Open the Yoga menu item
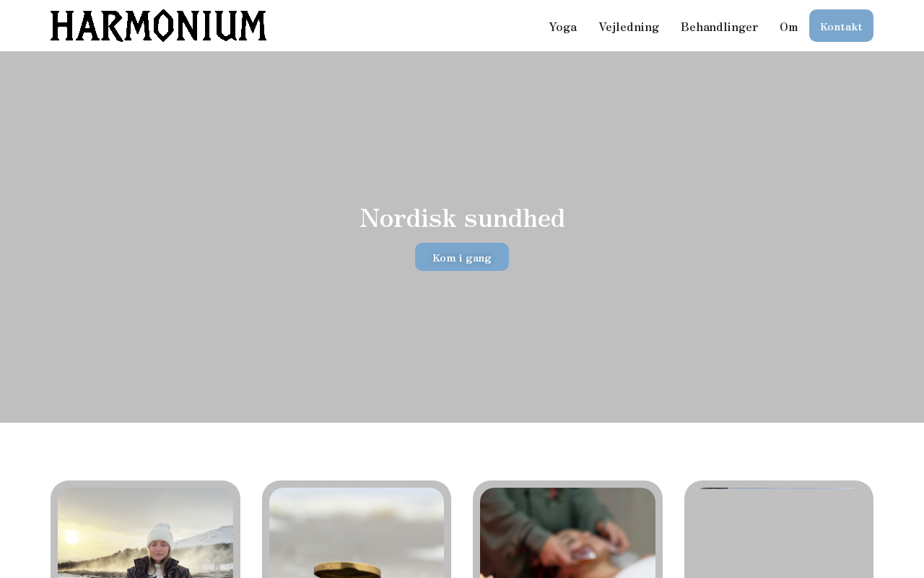 [x=562, y=27]
